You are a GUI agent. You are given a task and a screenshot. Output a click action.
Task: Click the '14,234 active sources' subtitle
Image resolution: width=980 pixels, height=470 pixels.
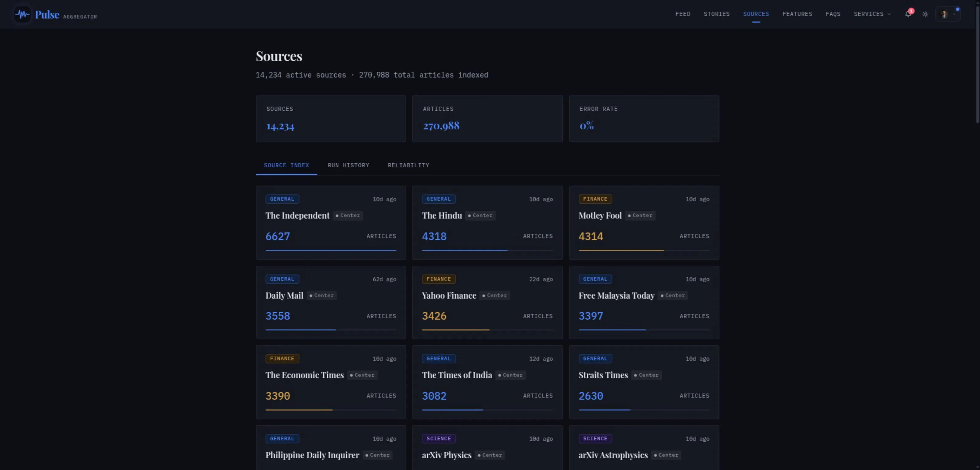(x=301, y=75)
